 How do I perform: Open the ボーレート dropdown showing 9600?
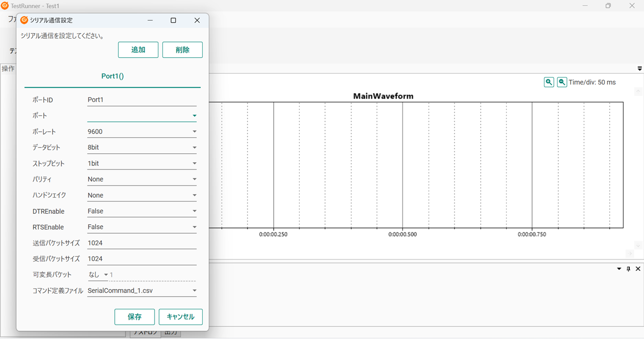194,132
